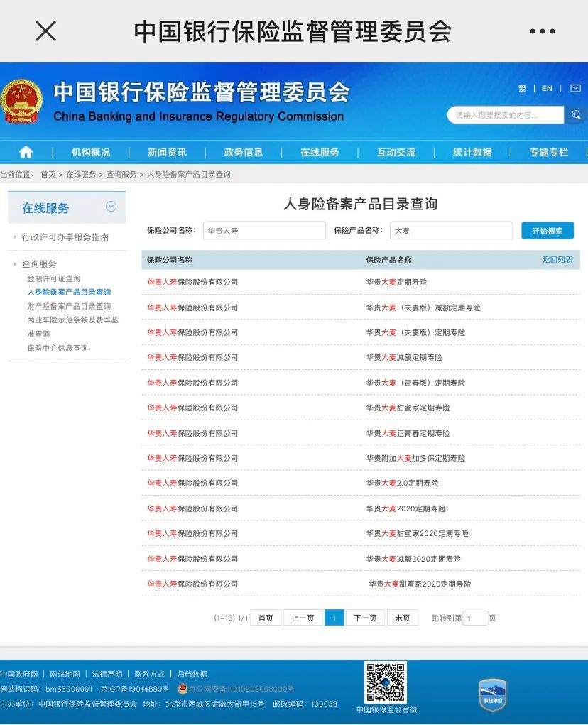The height and width of the screenshot is (725, 588).
Task: Select 华贵附加大麦加多保定期寿险 product
Action: [415, 458]
